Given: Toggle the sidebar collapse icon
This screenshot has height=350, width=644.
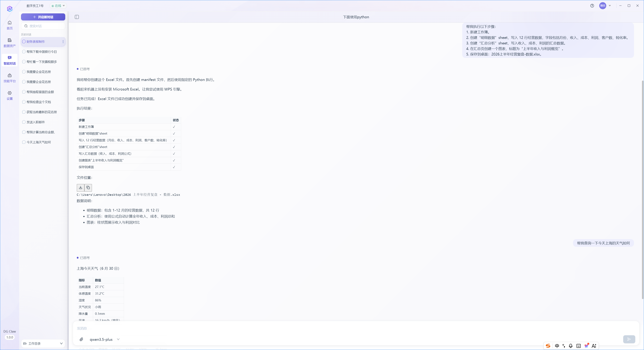Looking at the screenshot, I should pos(77,17).
